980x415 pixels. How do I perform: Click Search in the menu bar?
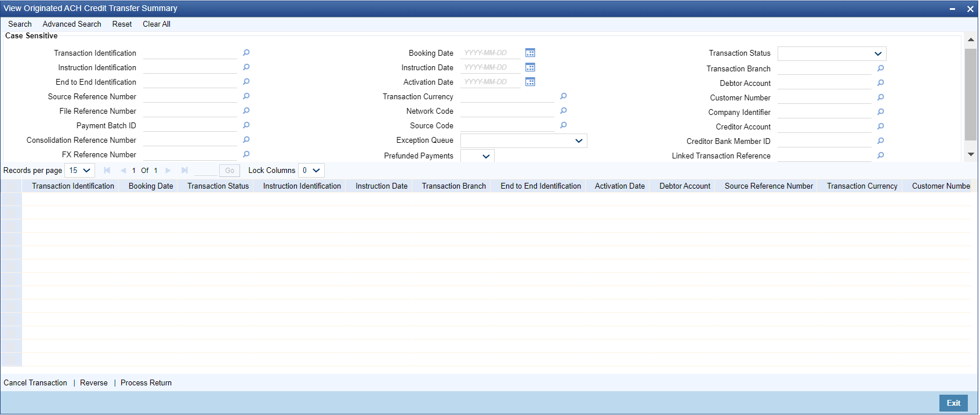click(x=20, y=24)
